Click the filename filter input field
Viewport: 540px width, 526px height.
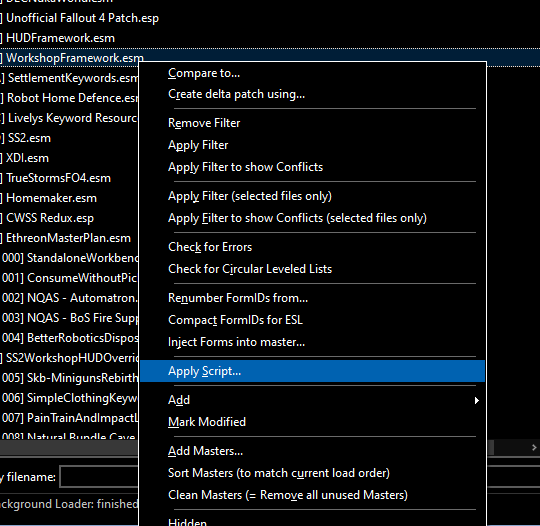(x=100, y=477)
